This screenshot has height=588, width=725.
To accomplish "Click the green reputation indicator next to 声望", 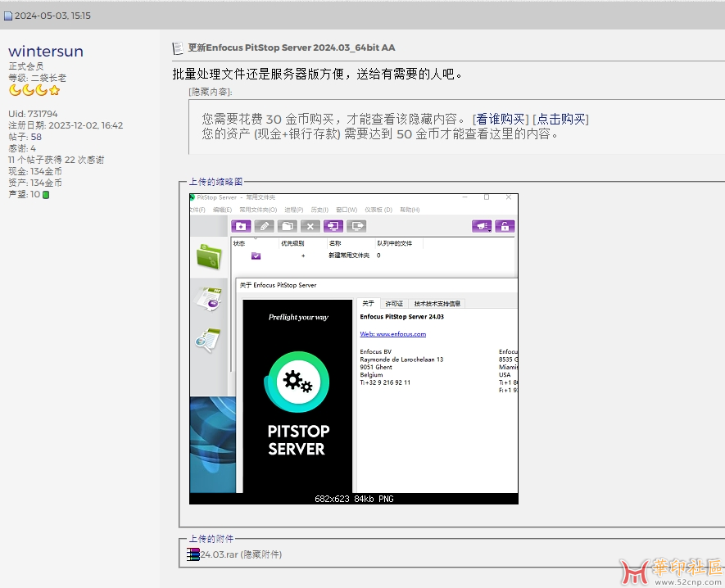I will click(46, 195).
